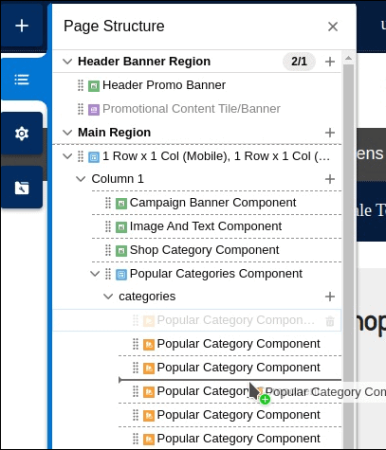
Task: Collapse Header Banner Region
Action: [x=67, y=61]
